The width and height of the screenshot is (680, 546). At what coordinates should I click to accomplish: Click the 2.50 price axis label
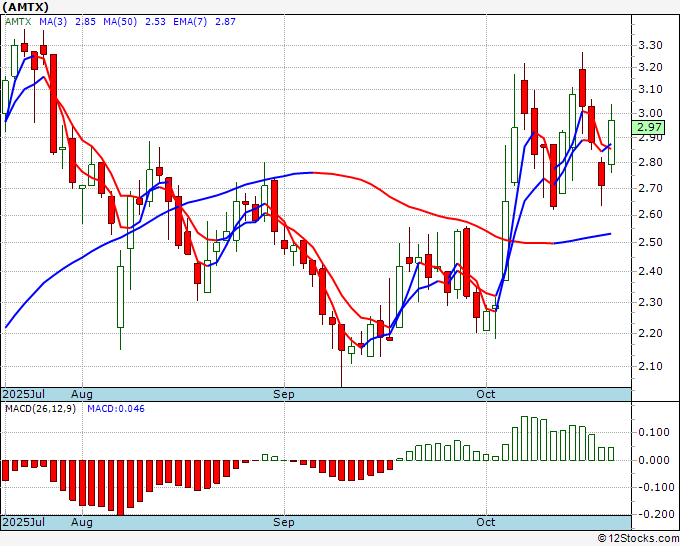tap(650, 242)
